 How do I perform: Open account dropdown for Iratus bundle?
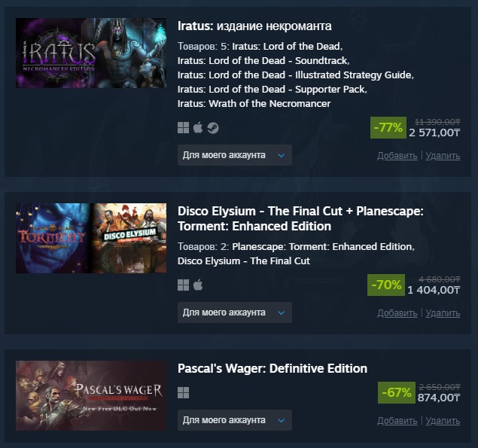tap(234, 155)
